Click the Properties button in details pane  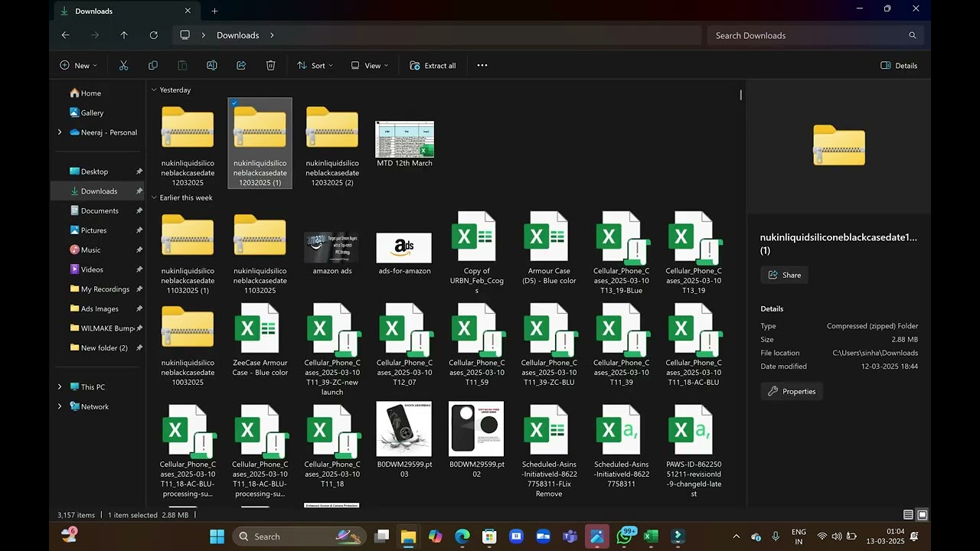(x=792, y=391)
